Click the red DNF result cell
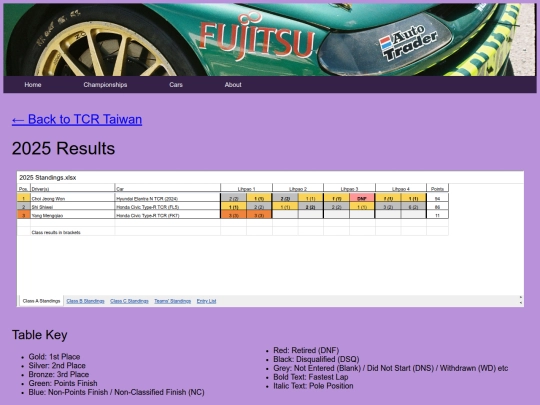 tap(362, 198)
